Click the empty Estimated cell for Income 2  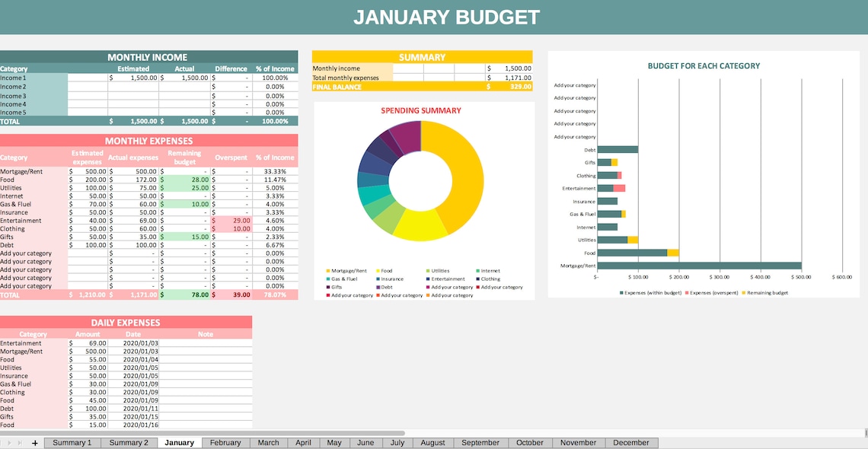click(133, 87)
